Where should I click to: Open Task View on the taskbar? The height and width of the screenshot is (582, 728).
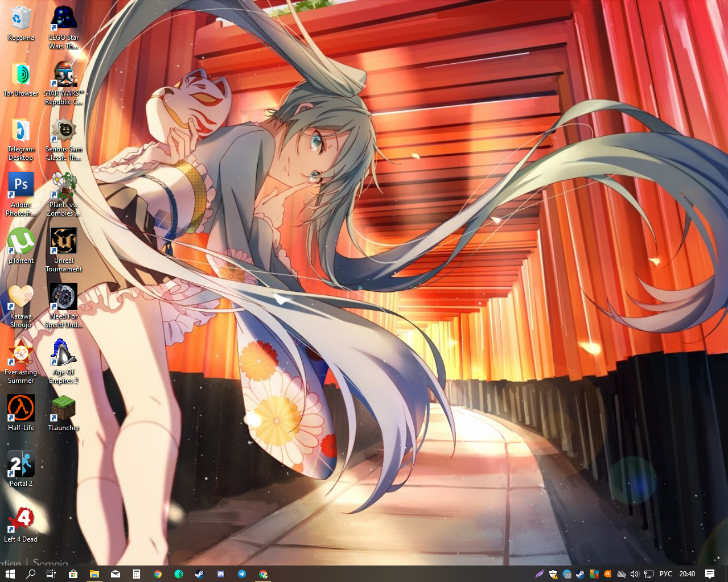[51, 574]
